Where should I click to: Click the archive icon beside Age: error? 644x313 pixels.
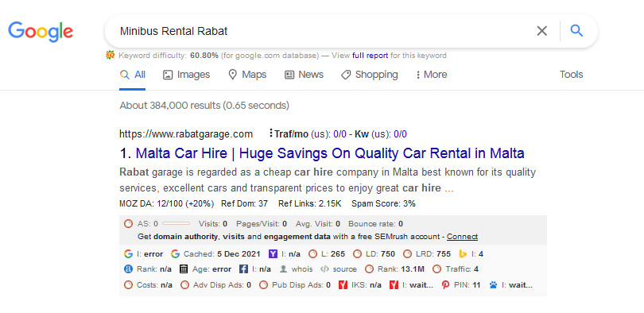184,269
